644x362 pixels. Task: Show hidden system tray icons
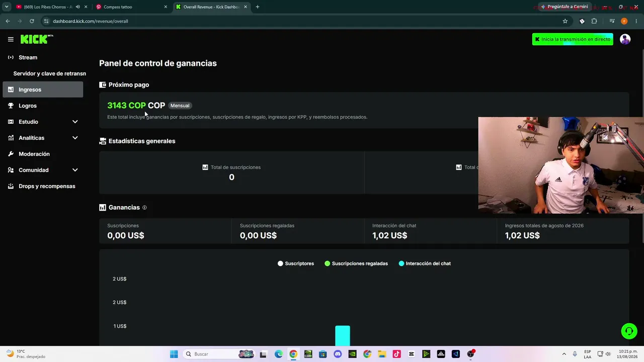(x=564, y=354)
